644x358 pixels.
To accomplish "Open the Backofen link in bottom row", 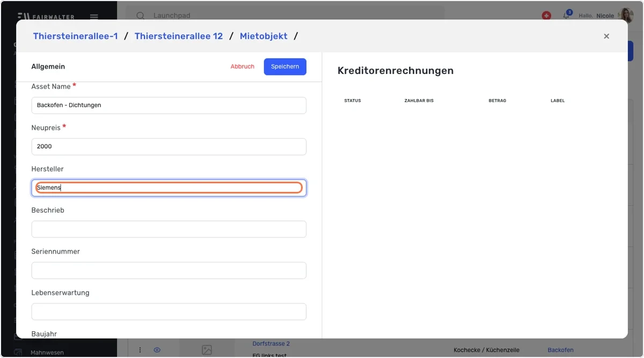I will [x=560, y=350].
